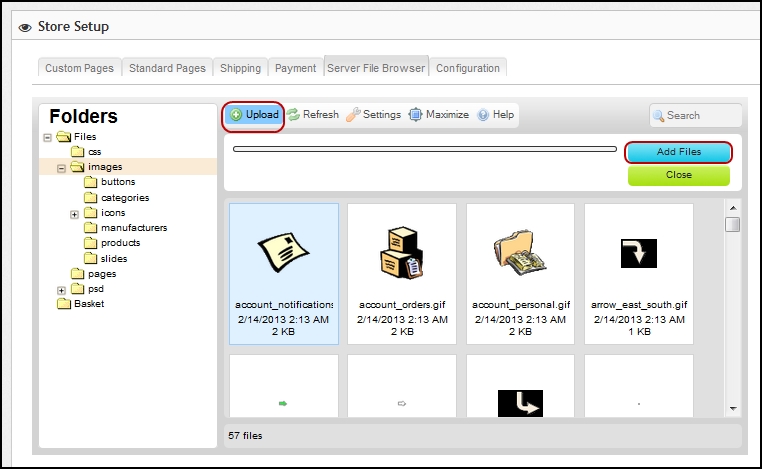This screenshot has width=762, height=469.
Task: Click the Help question mark icon
Action: click(483, 115)
